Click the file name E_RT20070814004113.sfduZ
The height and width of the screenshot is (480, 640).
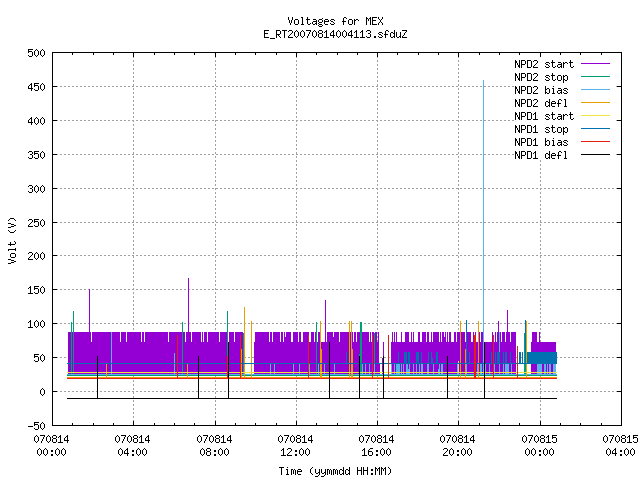pyautogui.click(x=335, y=34)
